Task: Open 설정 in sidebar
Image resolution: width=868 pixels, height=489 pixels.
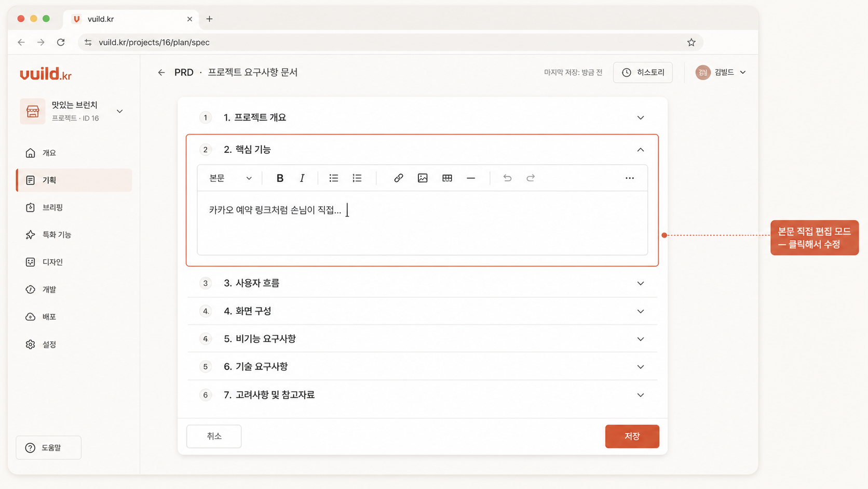Action: pos(74,345)
